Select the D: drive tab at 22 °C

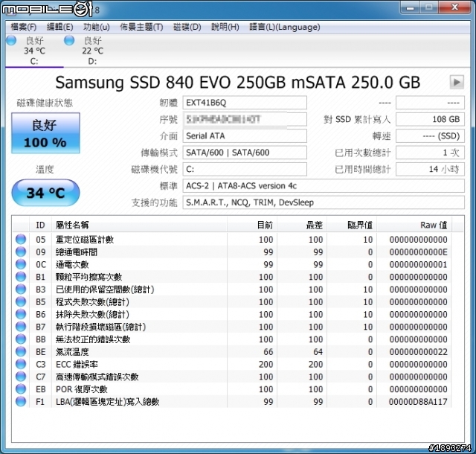point(92,51)
